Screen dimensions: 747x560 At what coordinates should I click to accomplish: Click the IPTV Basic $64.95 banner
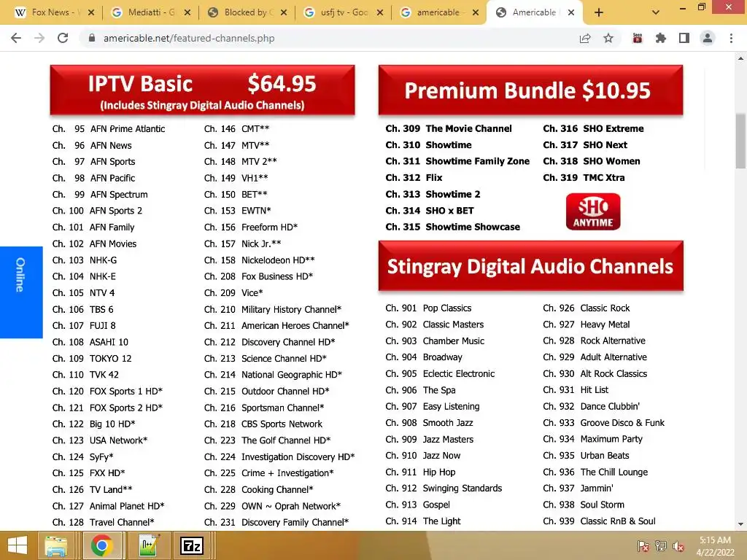(x=203, y=90)
